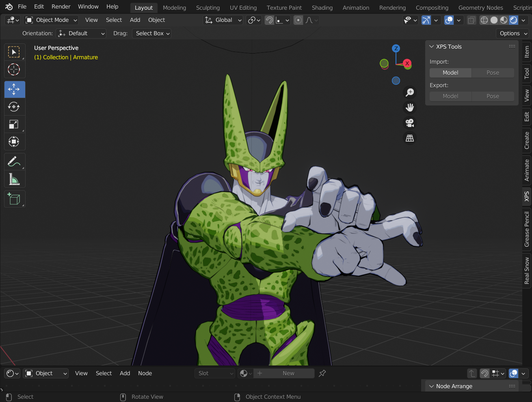This screenshot has height=402, width=532.
Task: Select the Add Cube tool
Action: 15,199
